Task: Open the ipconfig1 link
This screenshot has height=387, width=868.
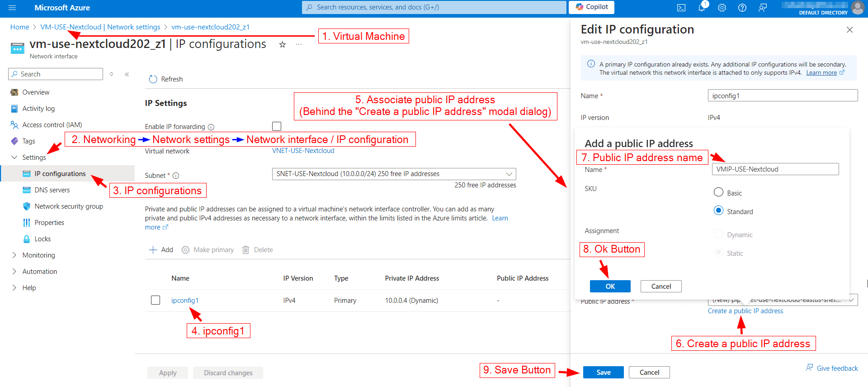Action: tap(185, 301)
